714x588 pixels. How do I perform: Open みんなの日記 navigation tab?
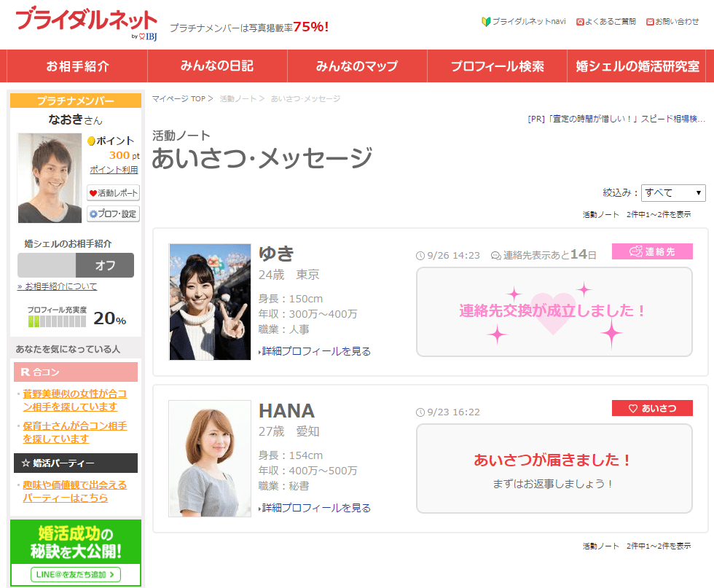[x=217, y=66]
